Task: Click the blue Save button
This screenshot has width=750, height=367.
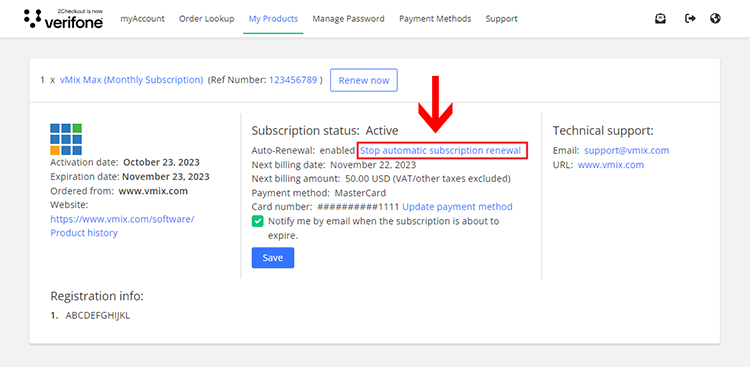Action: (x=273, y=258)
